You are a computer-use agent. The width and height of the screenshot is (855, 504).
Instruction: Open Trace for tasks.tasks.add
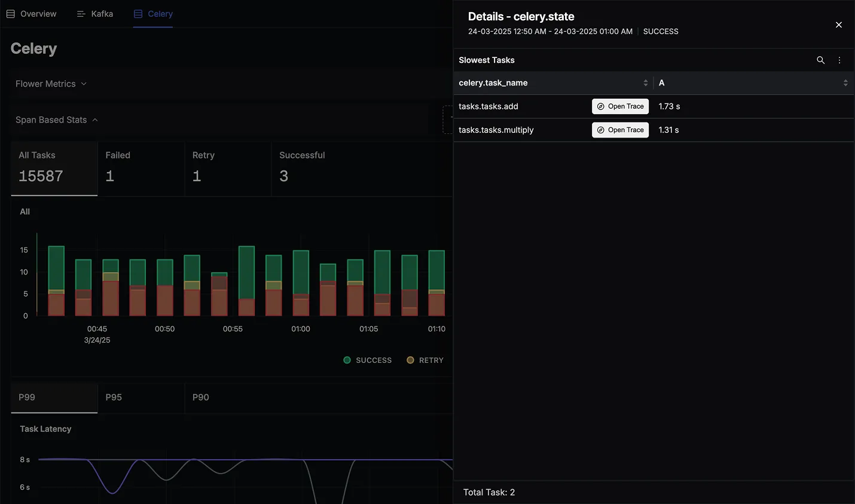(620, 106)
